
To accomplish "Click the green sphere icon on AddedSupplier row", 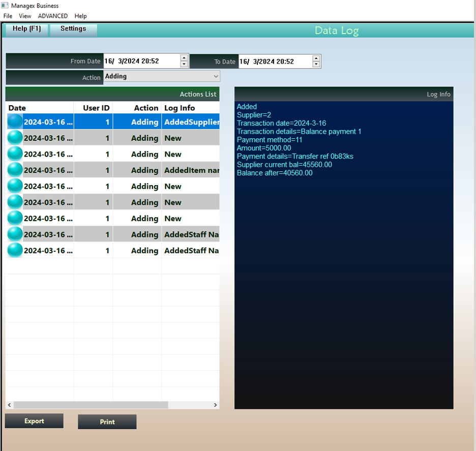I will point(14,122).
